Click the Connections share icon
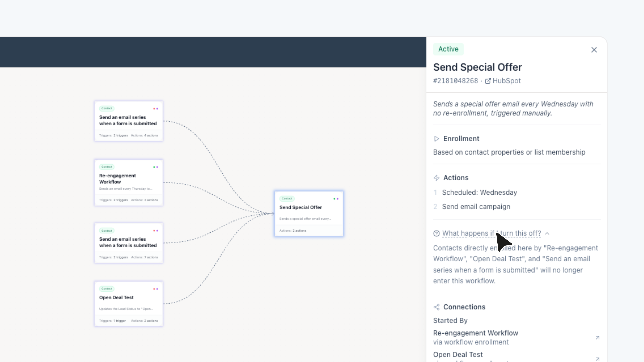The image size is (644, 362). point(437,307)
